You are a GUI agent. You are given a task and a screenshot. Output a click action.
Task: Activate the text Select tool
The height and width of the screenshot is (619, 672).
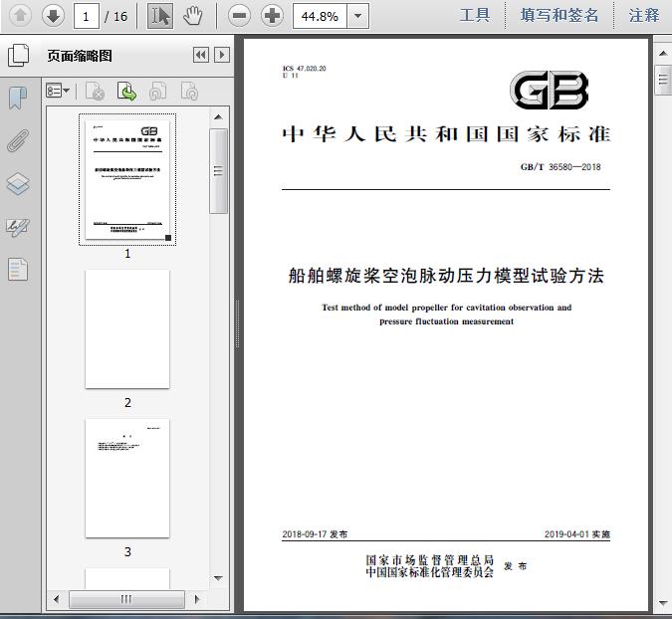click(x=160, y=15)
